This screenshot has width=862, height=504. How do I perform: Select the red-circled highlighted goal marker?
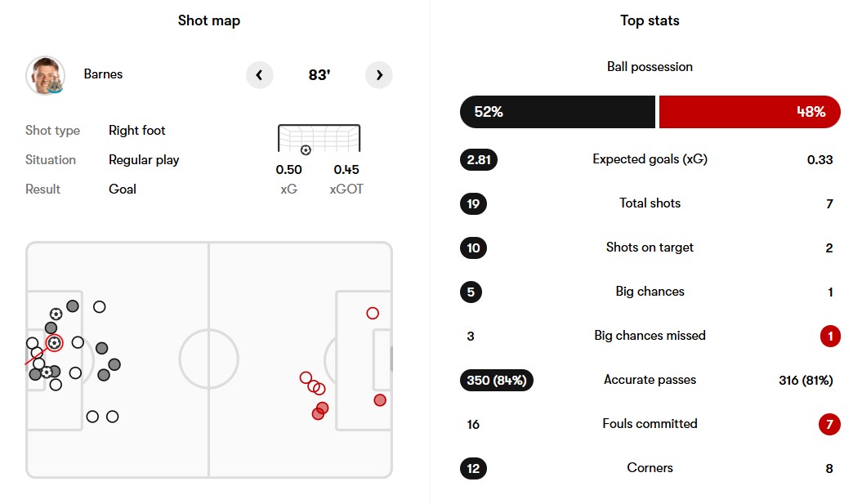coord(54,343)
